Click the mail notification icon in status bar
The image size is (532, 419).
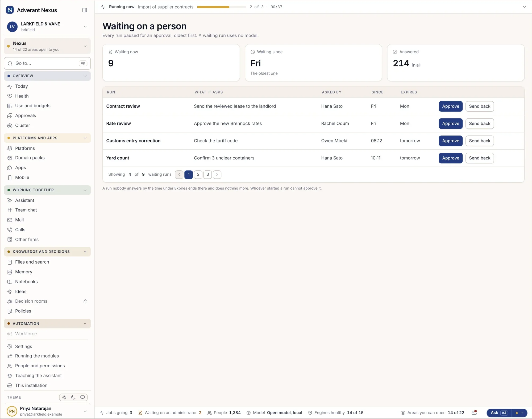point(474,413)
